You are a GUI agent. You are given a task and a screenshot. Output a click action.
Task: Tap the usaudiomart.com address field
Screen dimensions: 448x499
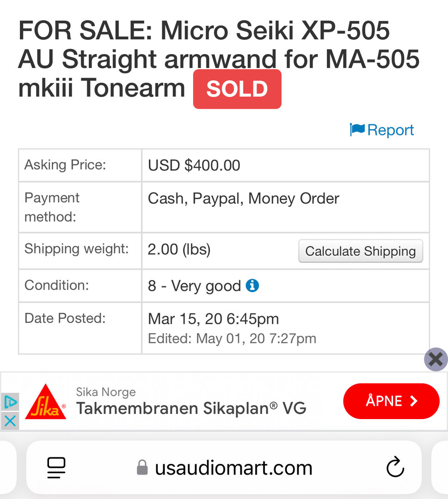click(224, 468)
